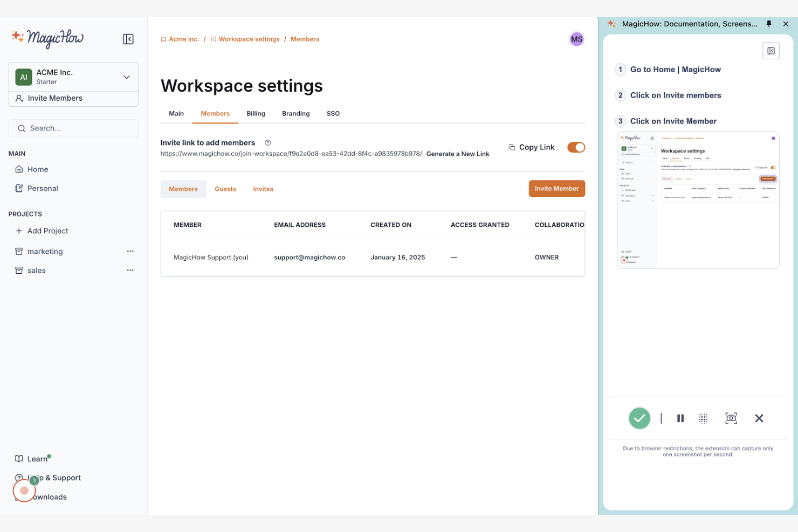
Task: Cancel recording with the X icon
Action: point(759,418)
